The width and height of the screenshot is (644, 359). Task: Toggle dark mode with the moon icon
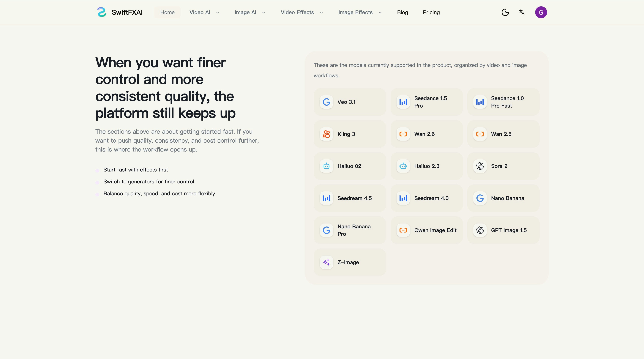pyautogui.click(x=505, y=12)
